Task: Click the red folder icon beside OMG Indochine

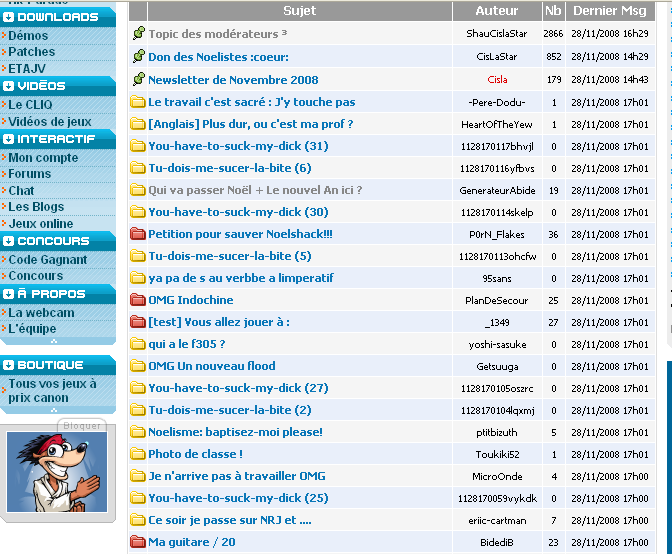Action: pyautogui.click(x=138, y=300)
